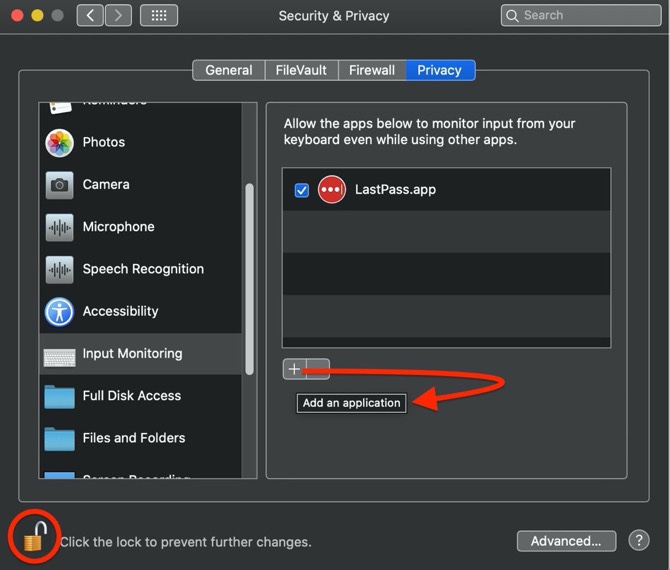
Task: Select the Camera icon in privacy list
Action: pos(59,185)
